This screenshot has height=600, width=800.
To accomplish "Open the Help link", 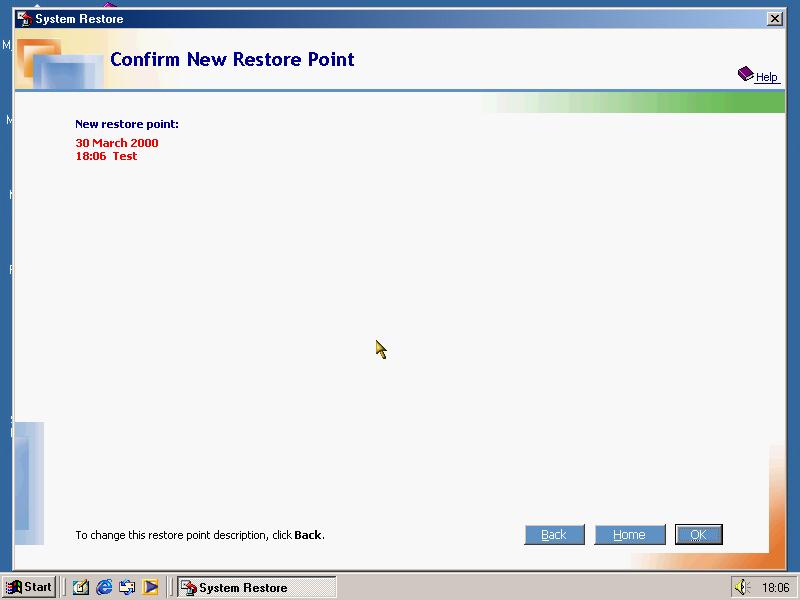I will click(766, 77).
